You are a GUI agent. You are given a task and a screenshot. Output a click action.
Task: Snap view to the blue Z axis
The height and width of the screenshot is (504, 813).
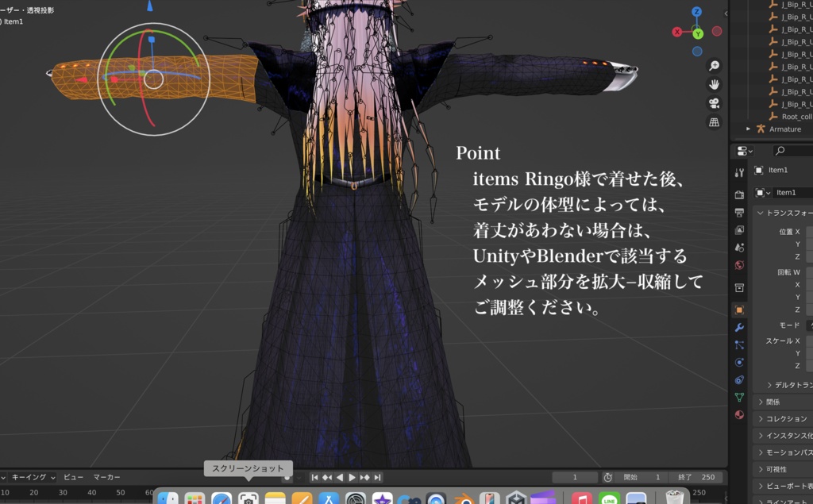coord(697,11)
